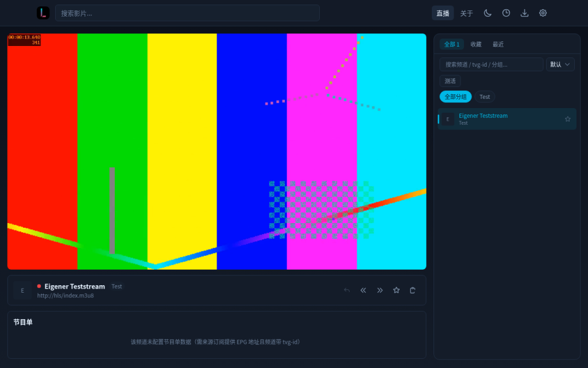Switch to previous channel double-left arrow
The image size is (588, 368).
pyautogui.click(x=363, y=290)
